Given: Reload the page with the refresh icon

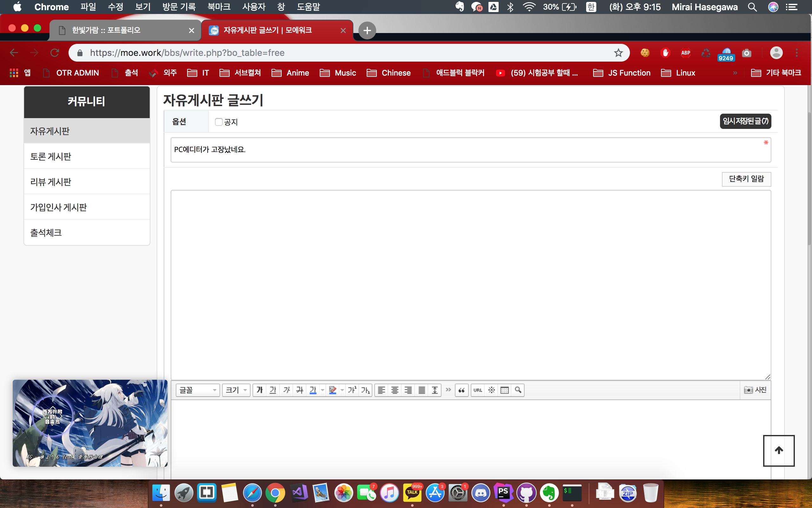Looking at the screenshot, I should click(x=55, y=53).
